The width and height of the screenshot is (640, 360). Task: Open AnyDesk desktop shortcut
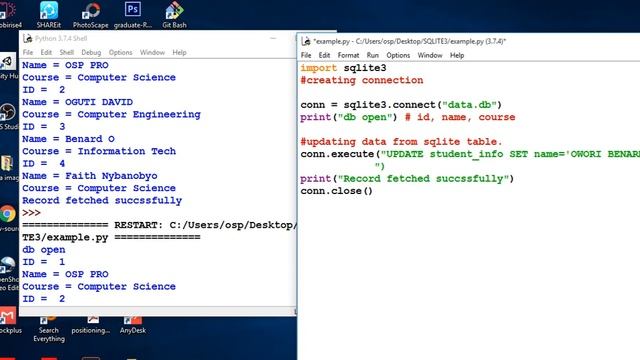point(133,325)
